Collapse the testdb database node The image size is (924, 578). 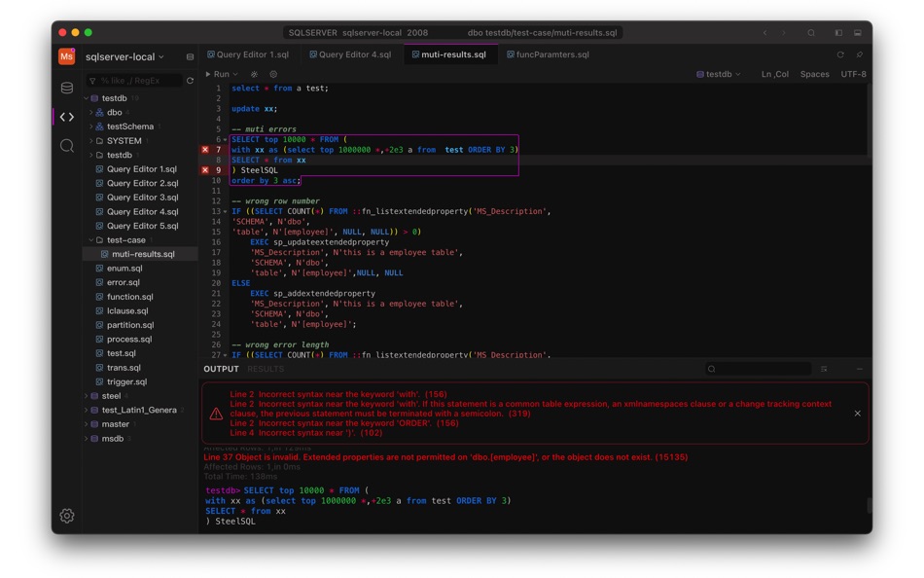tap(87, 98)
